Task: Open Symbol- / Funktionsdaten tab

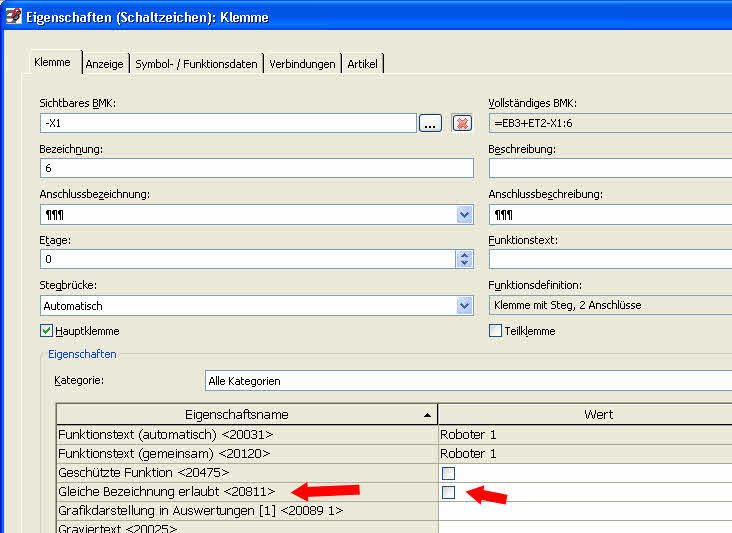Action: 197,63
